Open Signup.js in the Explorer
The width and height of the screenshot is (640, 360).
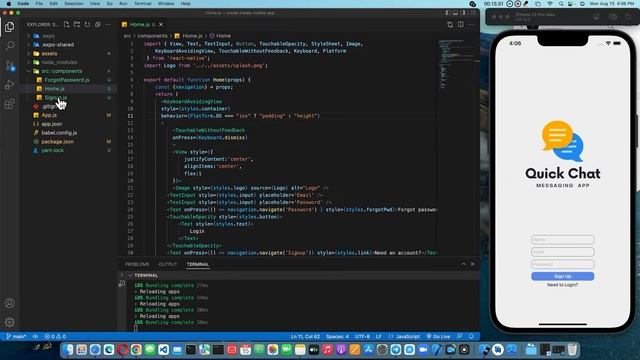pos(56,98)
